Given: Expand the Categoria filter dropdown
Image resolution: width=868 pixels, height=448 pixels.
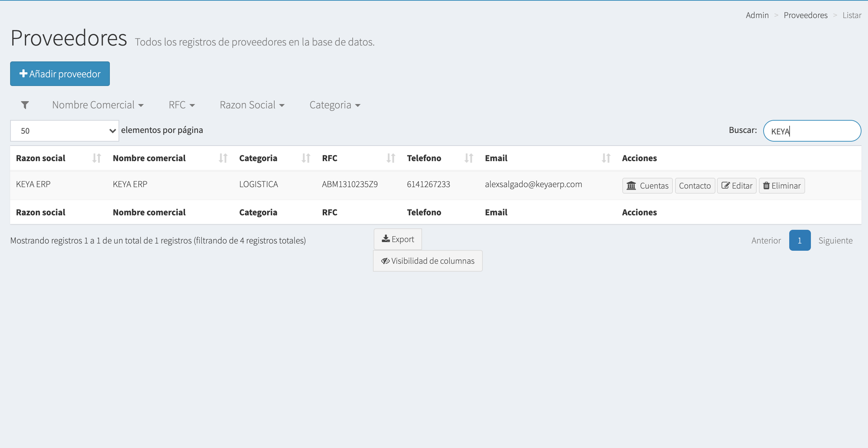Looking at the screenshot, I should (335, 105).
